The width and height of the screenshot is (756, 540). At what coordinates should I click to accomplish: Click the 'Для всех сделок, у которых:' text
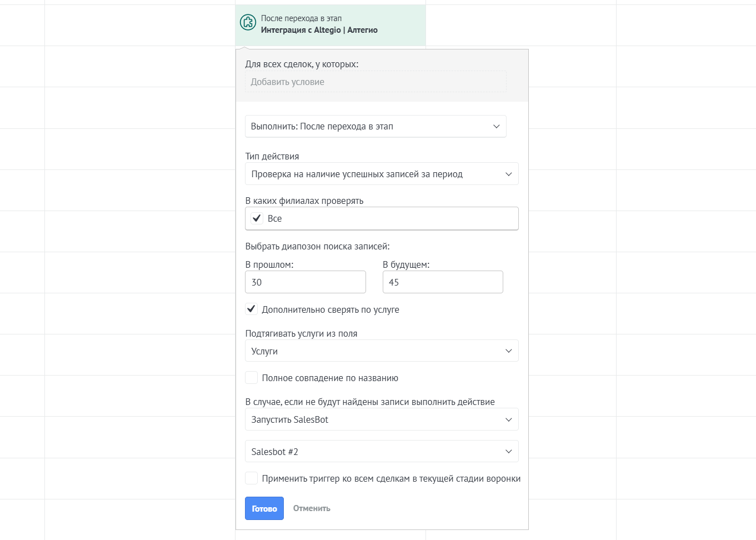302,64
